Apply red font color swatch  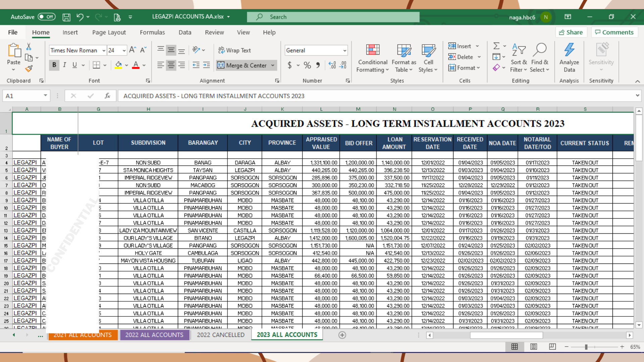coord(136,65)
